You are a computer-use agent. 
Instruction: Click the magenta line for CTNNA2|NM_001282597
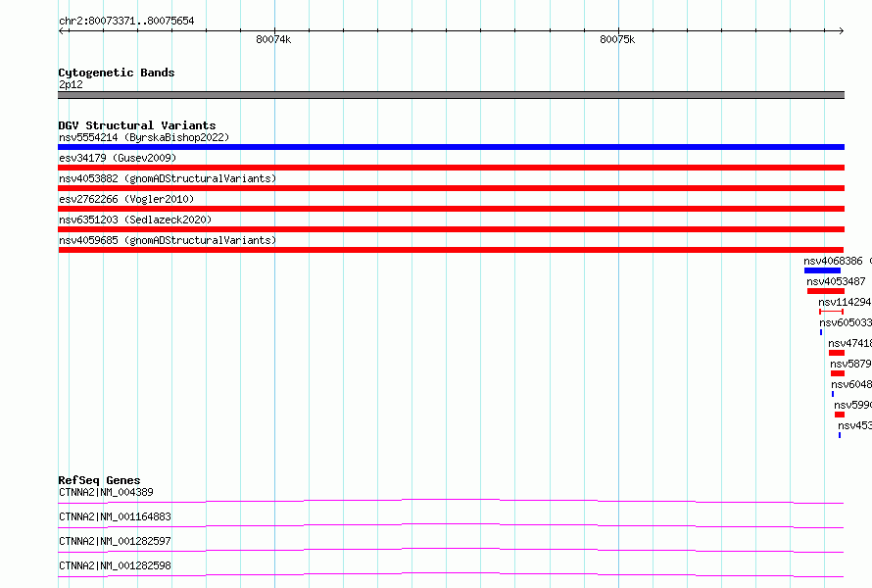(451, 550)
